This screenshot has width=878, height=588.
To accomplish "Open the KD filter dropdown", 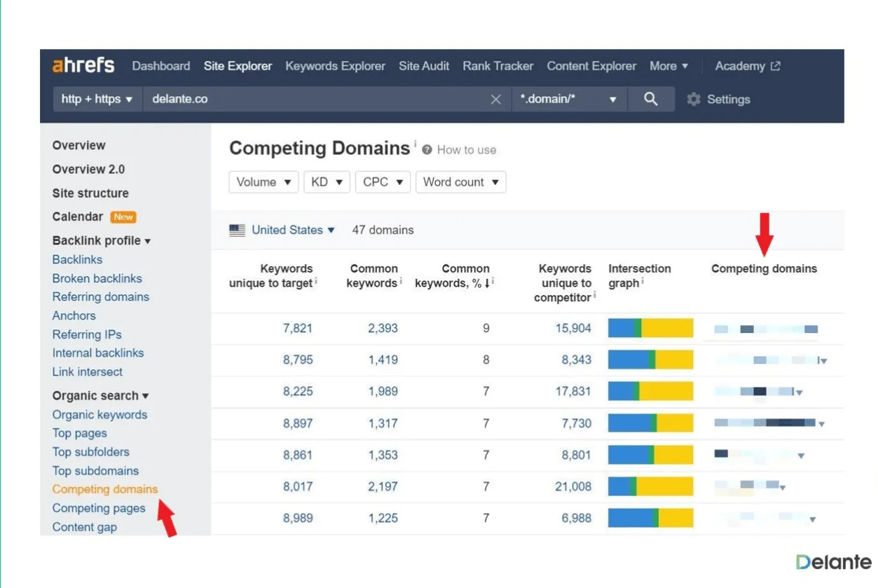I will (x=327, y=182).
